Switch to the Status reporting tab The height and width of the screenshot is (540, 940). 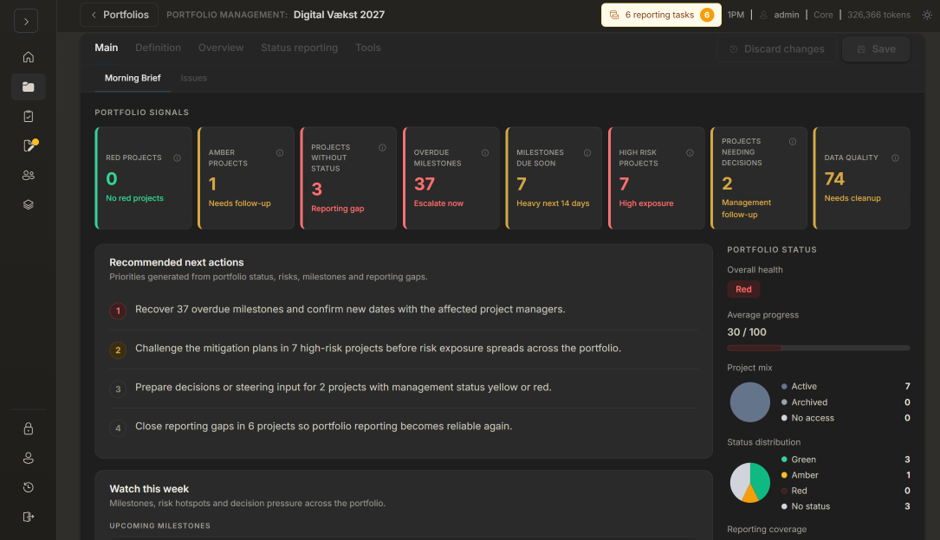(x=299, y=48)
